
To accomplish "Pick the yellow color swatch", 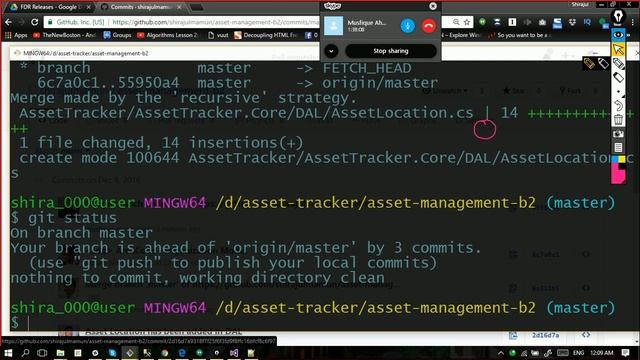I will (622, 160).
